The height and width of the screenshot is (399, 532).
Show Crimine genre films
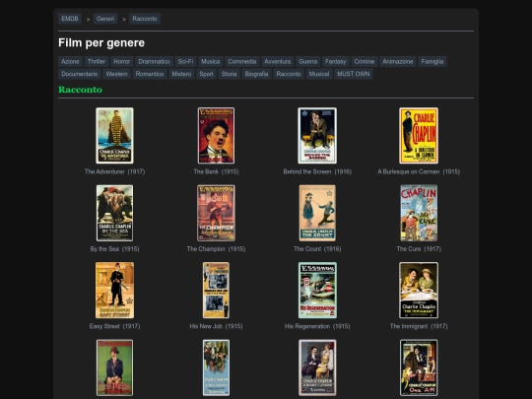[365, 61]
